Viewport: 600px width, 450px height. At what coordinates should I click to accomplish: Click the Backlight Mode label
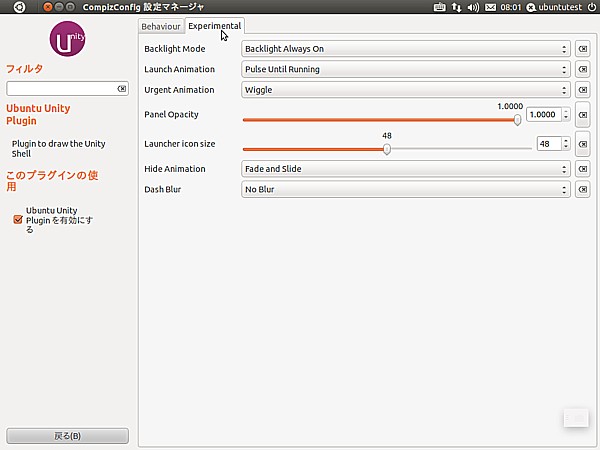[x=174, y=49]
